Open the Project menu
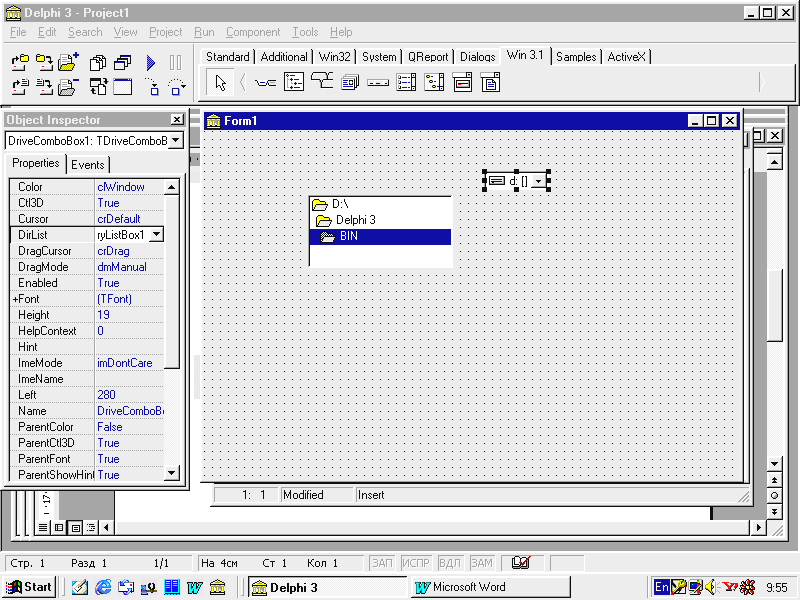 165,32
